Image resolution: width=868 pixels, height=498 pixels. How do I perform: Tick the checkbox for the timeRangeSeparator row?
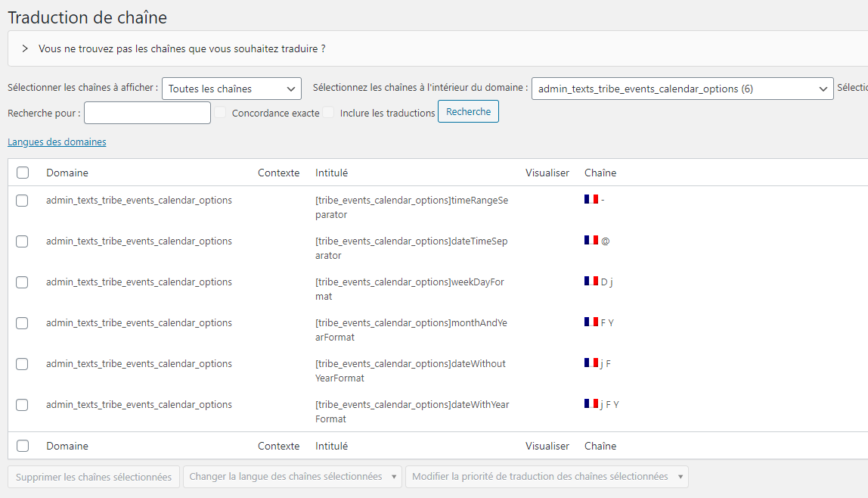point(23,201)
